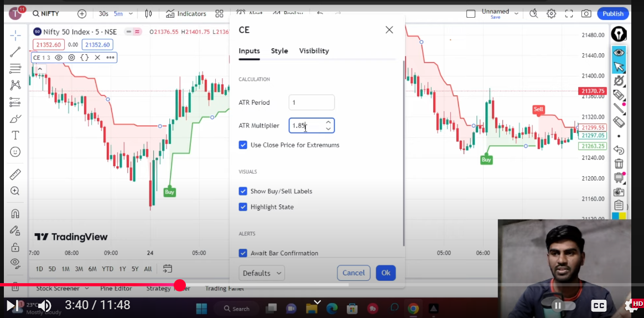Set the chart range to 1D

(x=39, y=269)
